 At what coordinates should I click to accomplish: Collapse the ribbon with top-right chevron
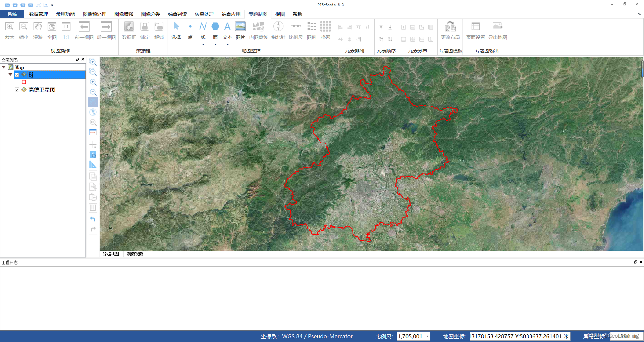tap(640, 14)
